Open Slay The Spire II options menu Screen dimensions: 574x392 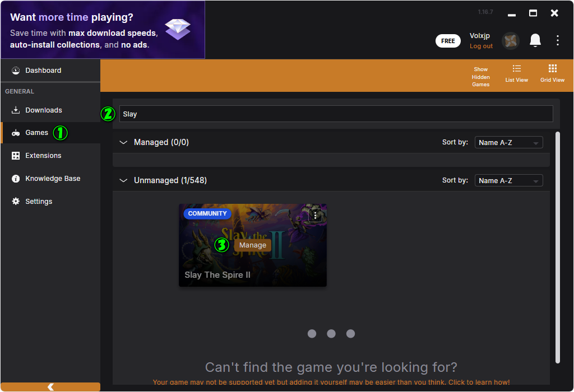(316, 215)
